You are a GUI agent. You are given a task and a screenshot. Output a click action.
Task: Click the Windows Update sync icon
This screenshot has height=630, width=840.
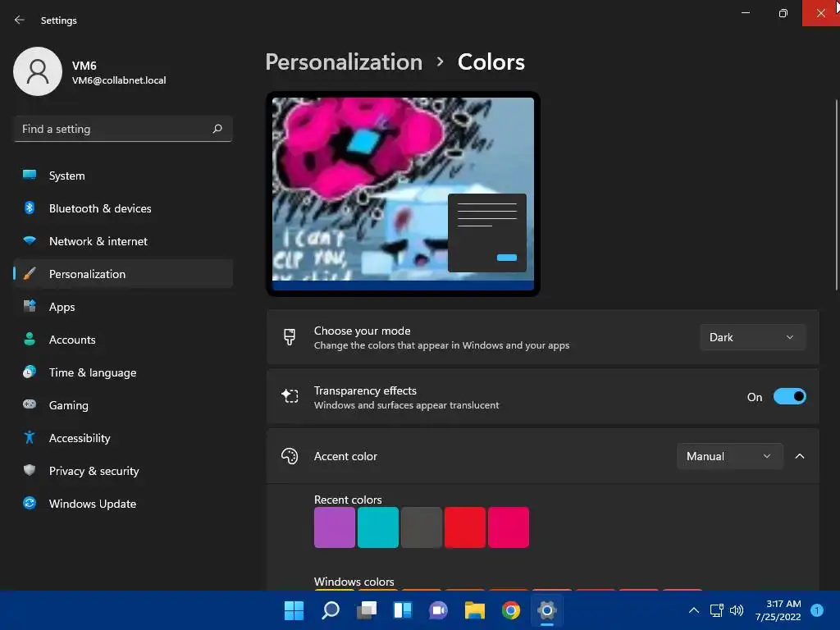[30, 503]
